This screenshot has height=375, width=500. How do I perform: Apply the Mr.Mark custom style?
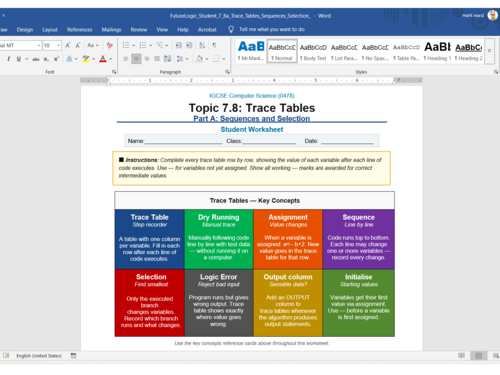(251, 51)
